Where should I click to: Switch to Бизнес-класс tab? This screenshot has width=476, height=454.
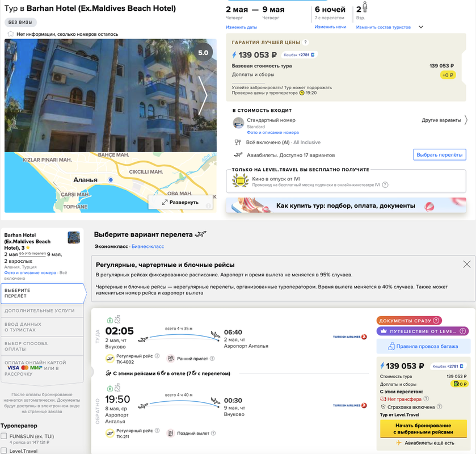(x=148, y=246)
